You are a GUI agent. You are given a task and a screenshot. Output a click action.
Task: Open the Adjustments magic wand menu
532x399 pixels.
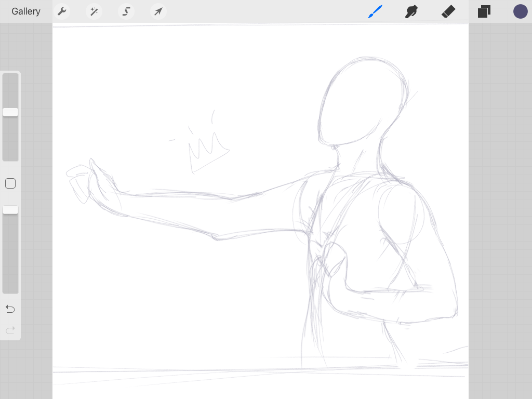coord(94,11)
